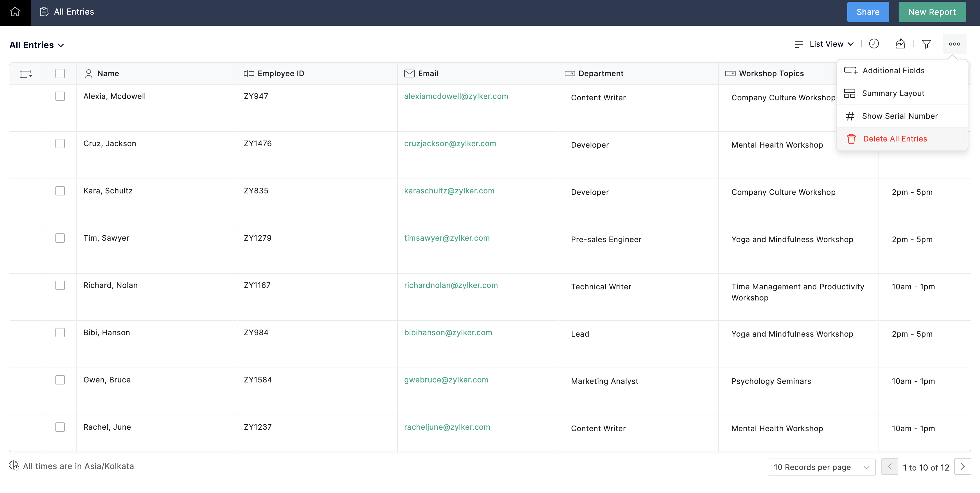Open the filter funnel icon
The image size is (980, 493).
[x=926, y=44]
